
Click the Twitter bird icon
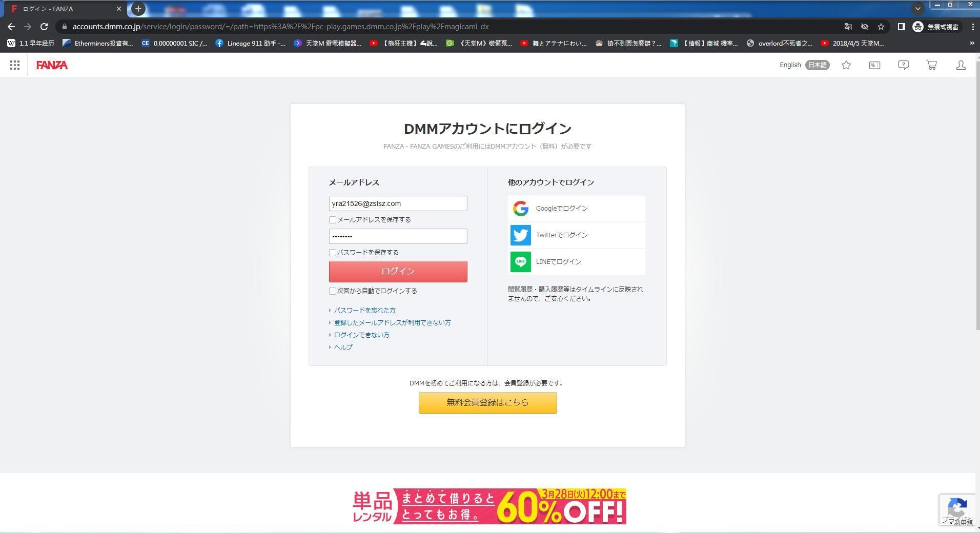click(x=520, y=235)
